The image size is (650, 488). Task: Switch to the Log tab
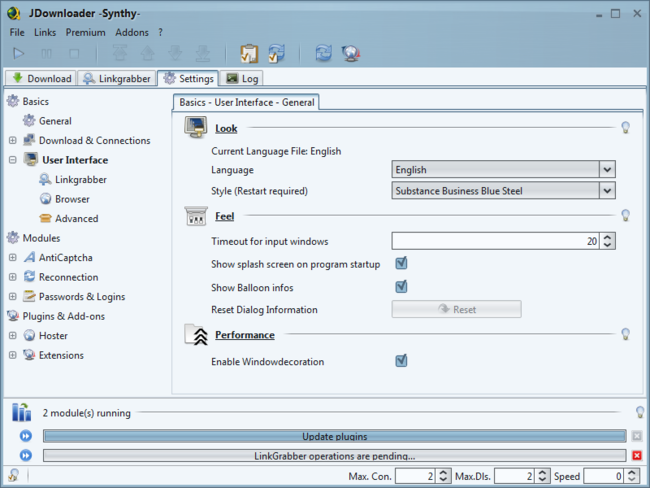[x=242, y=78]
